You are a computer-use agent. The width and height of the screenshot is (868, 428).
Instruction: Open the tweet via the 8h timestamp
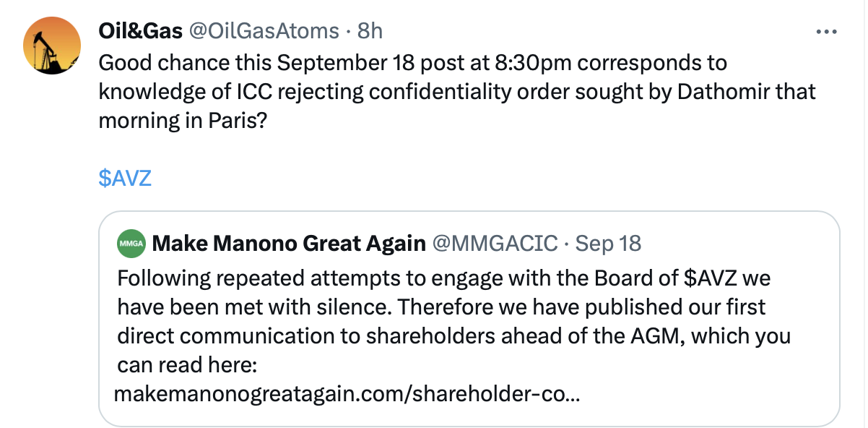coord(370,30)
